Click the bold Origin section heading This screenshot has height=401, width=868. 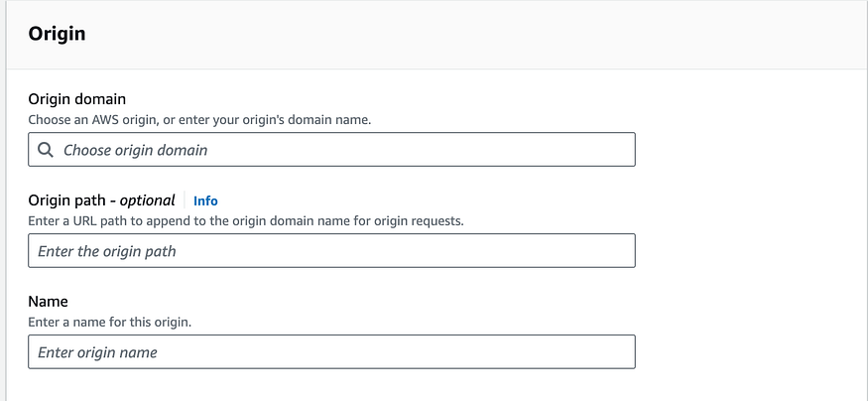click(57, 35)
